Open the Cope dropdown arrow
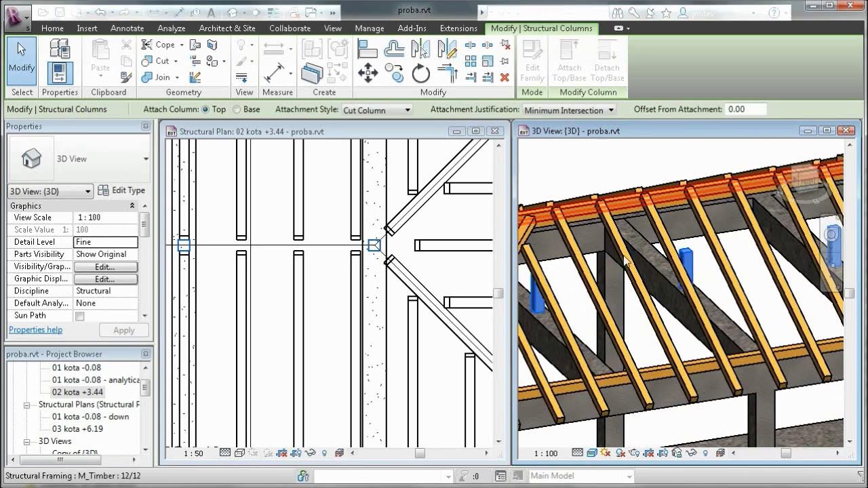 point(181,45)
